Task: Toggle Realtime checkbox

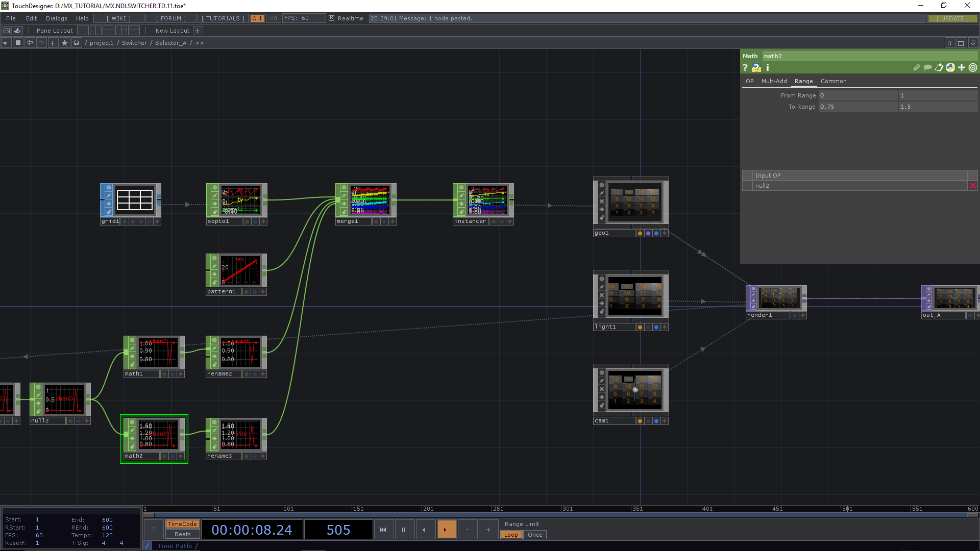Action: [x=331, y=18]
